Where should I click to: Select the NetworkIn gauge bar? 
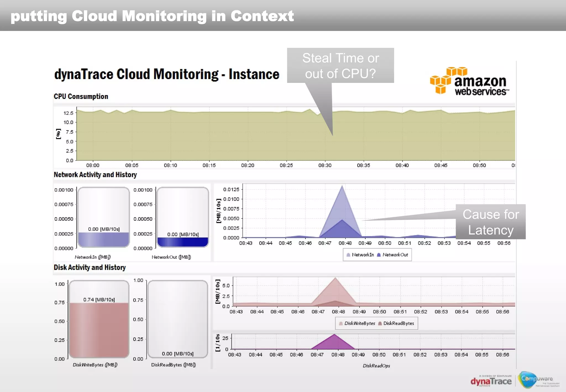point(104,239)
